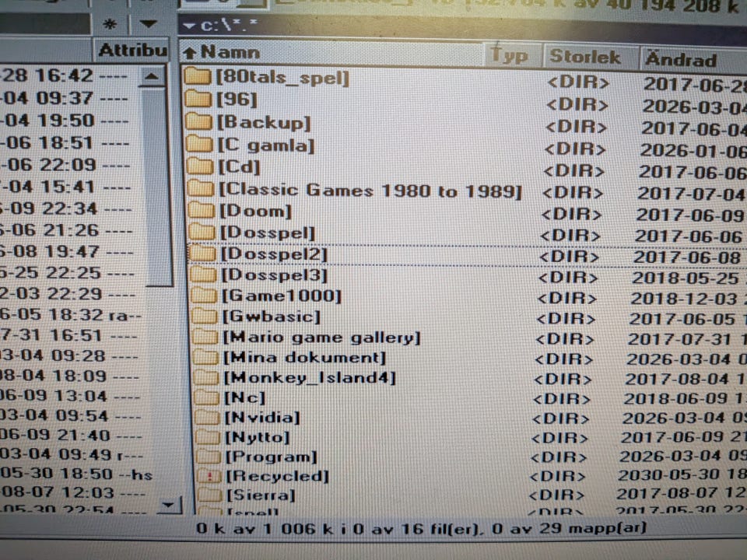
Task: Sort files by Storlek column
Action: [585, 57]
